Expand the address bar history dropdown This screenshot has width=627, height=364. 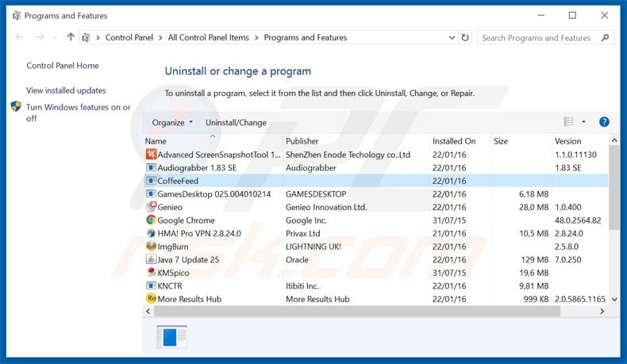pyautogui.click(x=452, y=37)
